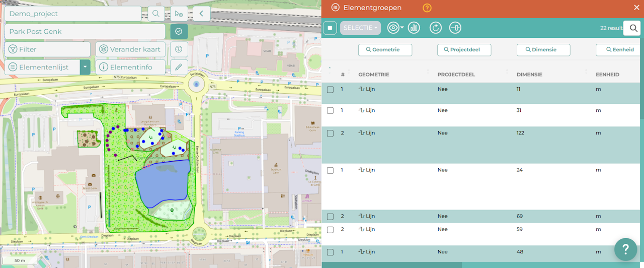Click the Demo_project input field
644x268 pixels.
tap(73, 14)
